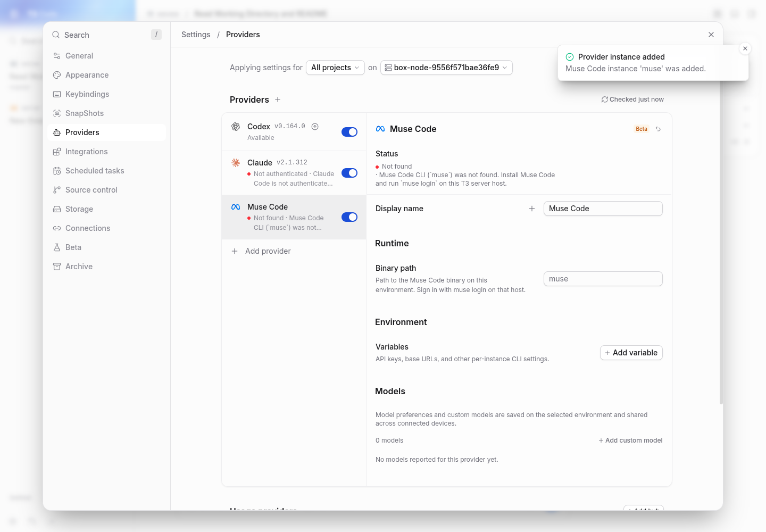Click the Muse Code infinity icon in the list
The image size is (766, 532).
(x=236, y=207)
